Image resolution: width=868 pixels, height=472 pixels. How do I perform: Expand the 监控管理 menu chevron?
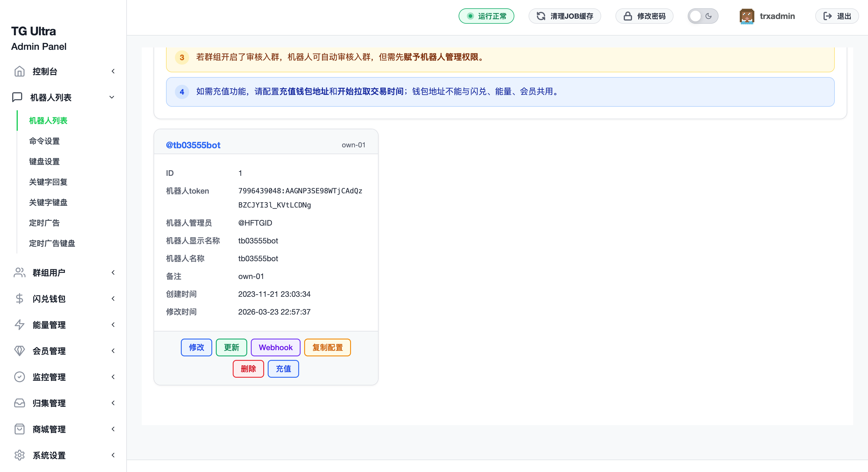click(113, 377)
